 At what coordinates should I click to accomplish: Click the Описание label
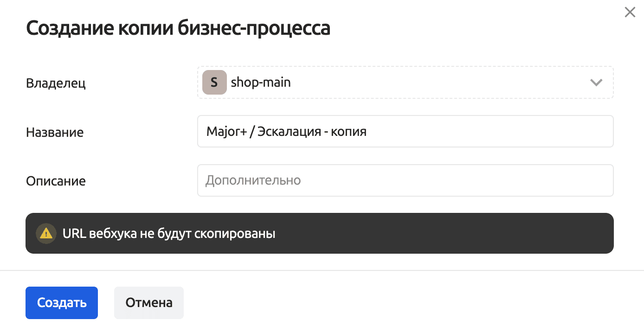[x=56, y=181]
